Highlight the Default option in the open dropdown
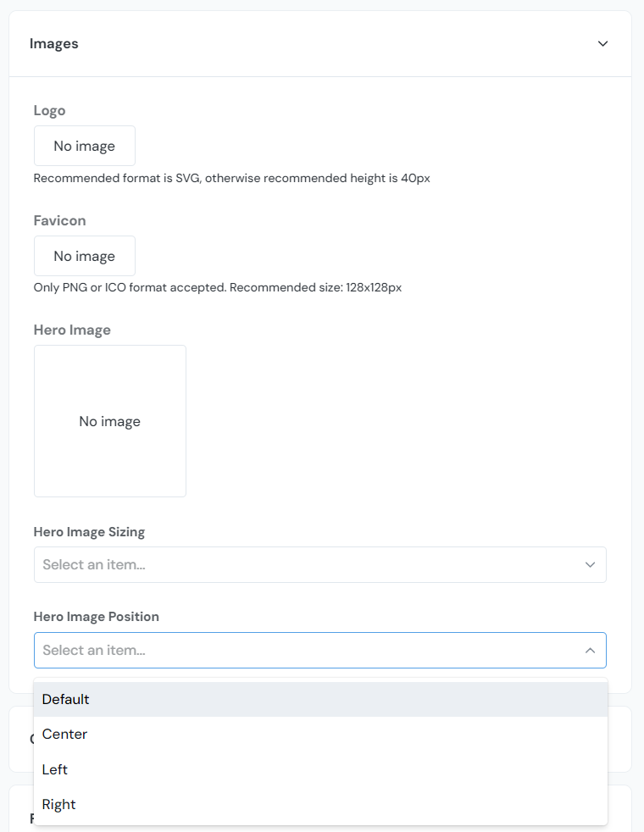 click(65, 699)
